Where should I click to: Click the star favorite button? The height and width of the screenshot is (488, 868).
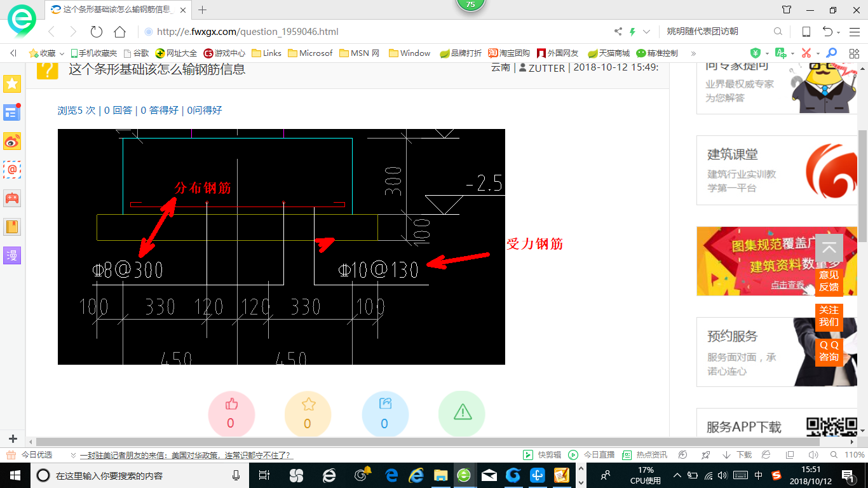[308, 414]
